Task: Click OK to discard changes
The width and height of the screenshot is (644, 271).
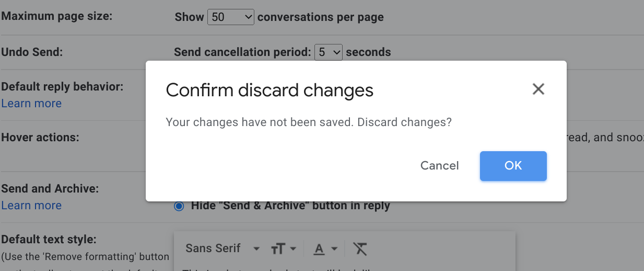Action: pyautogui.click(x=513, y=166)
